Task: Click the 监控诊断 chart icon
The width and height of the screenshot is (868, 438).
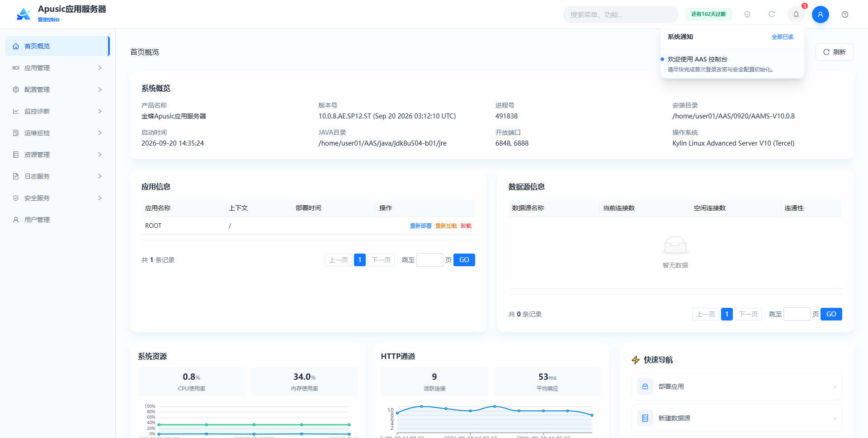Action: 16,111
